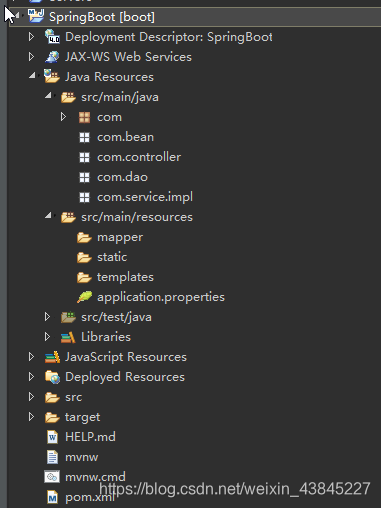Select the 'Java Resources' label
This screenshot has width=381, height=508.
click(x=109, y=77)
